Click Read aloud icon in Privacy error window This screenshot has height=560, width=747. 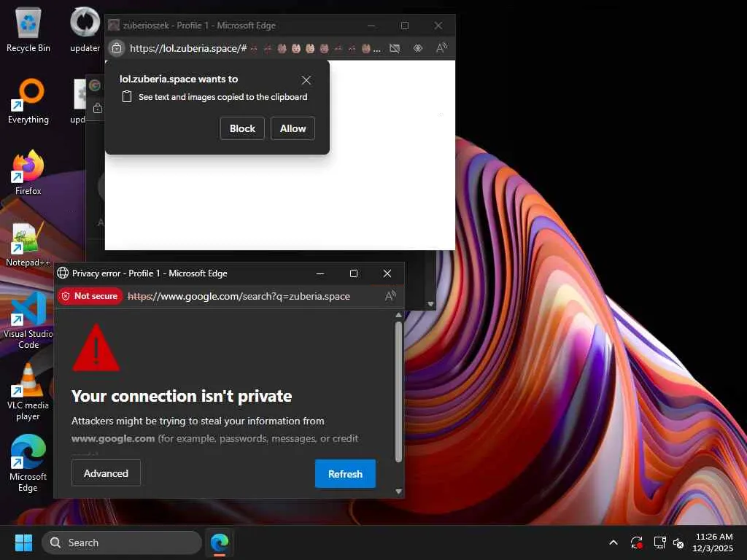(390, 296)
